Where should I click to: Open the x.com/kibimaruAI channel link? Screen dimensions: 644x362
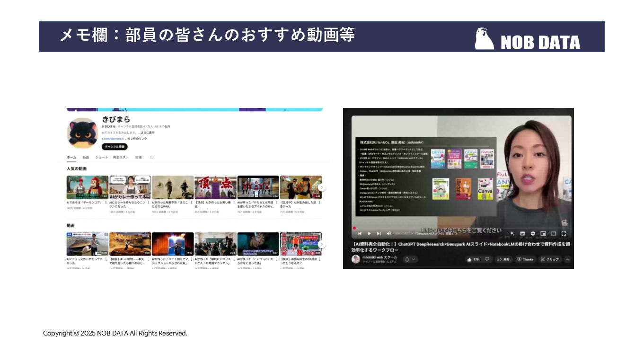tap(113, 139)
